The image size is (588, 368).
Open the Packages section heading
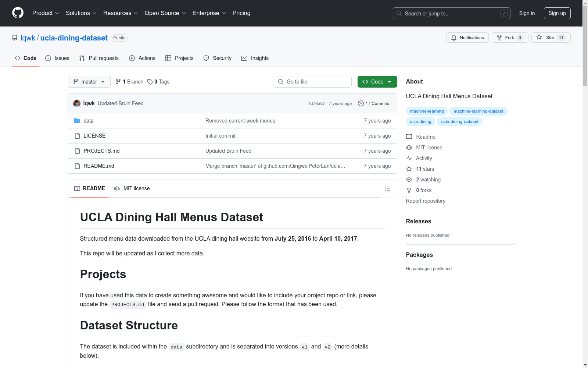point(419,255)
